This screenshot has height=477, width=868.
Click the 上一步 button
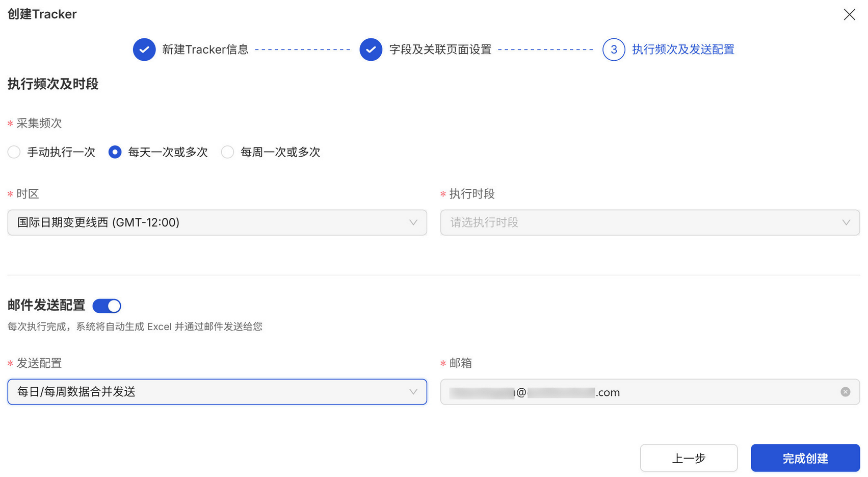click(689, 458)
